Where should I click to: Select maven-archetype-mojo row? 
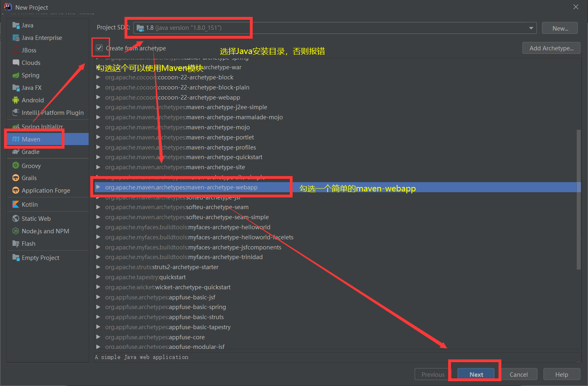(337, 127)
